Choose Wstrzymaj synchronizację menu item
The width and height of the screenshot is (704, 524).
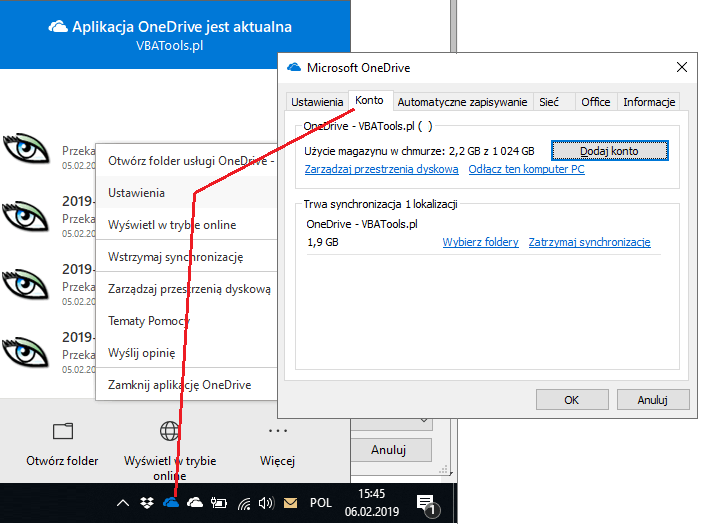[x=187, y=257]
